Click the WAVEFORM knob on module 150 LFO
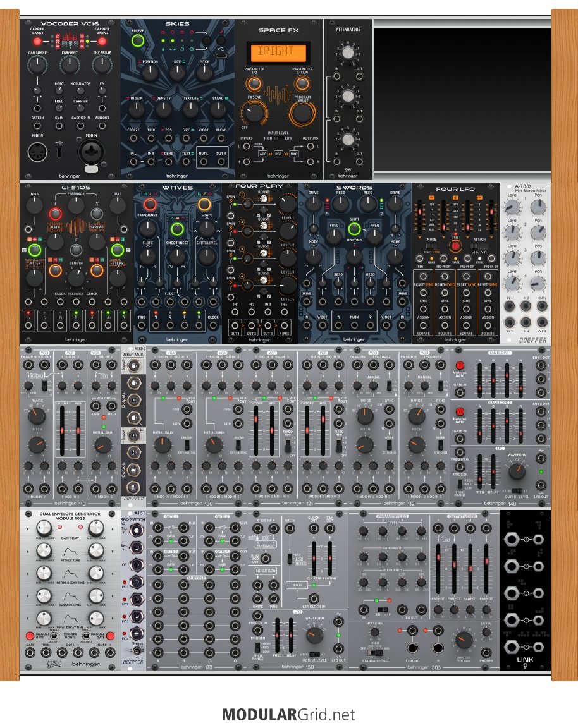This screenshot has width=578, height=728. tap(314, 634)
